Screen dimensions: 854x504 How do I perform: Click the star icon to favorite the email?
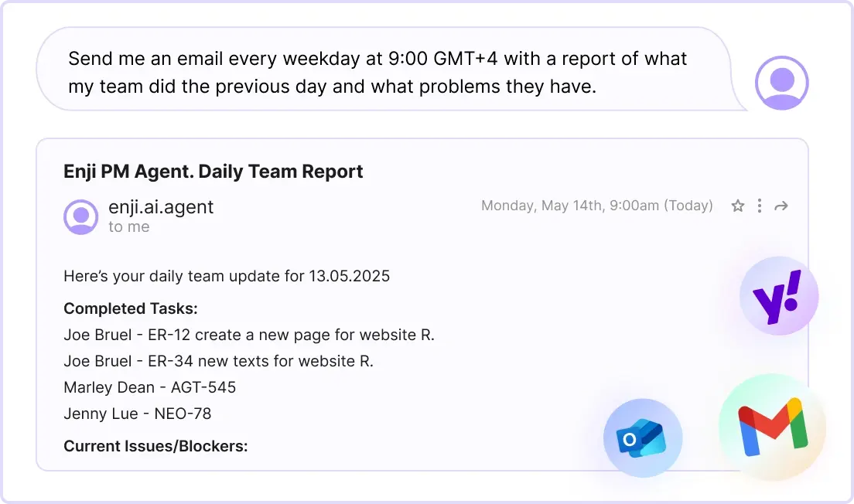tap(737, 206)
